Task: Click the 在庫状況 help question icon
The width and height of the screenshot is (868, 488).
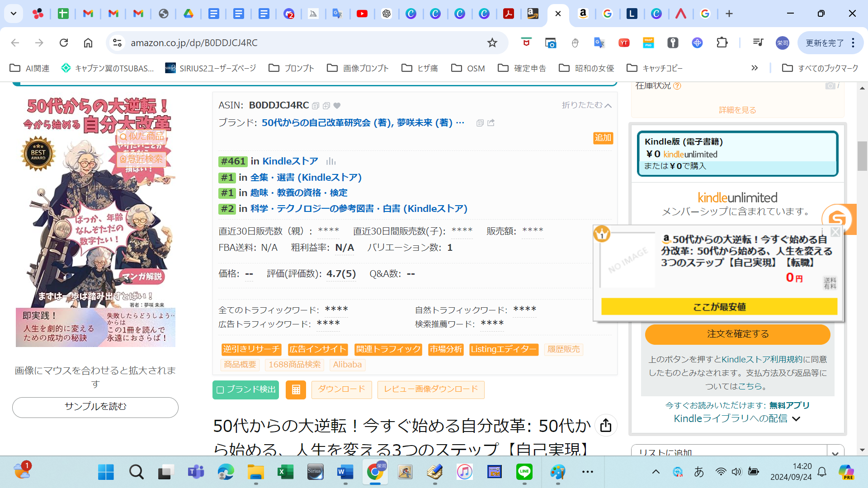Action: [x=677, y=86]
